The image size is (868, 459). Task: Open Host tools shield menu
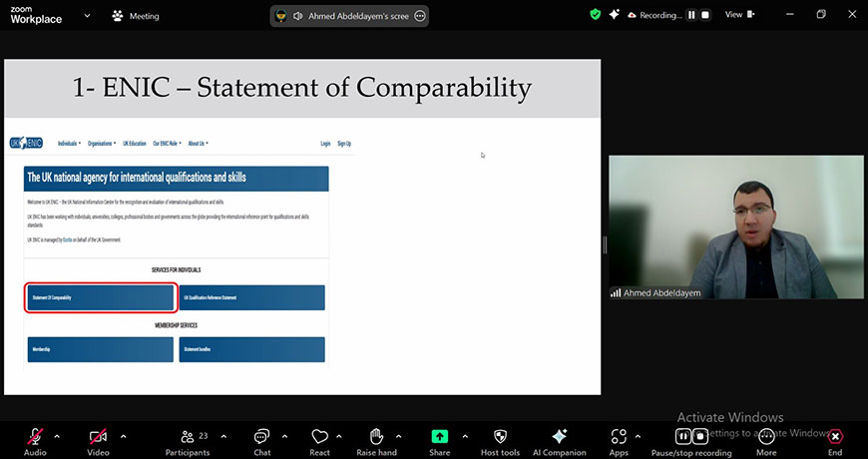coord(500,442)
